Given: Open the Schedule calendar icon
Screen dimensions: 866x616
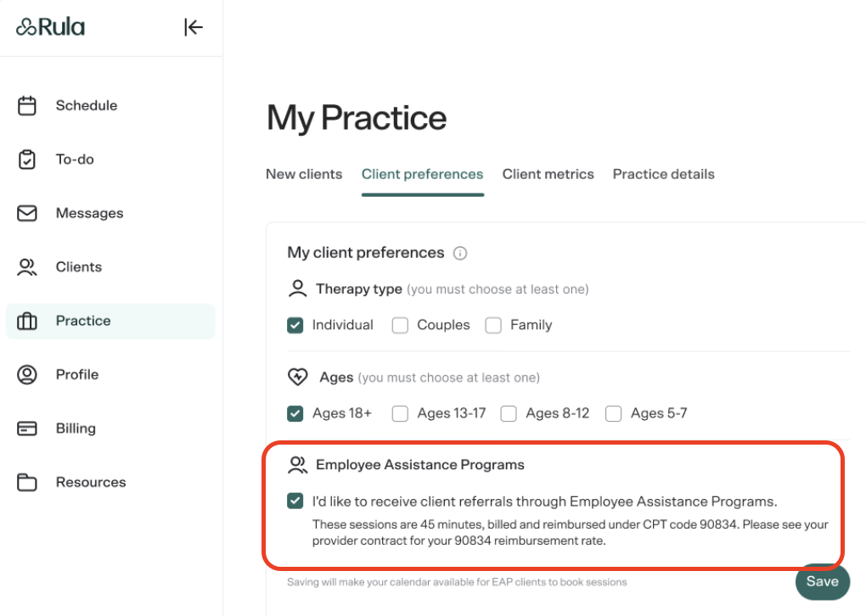Looking at the screenshot, I should pyautogui.click(x=26, y=105).
